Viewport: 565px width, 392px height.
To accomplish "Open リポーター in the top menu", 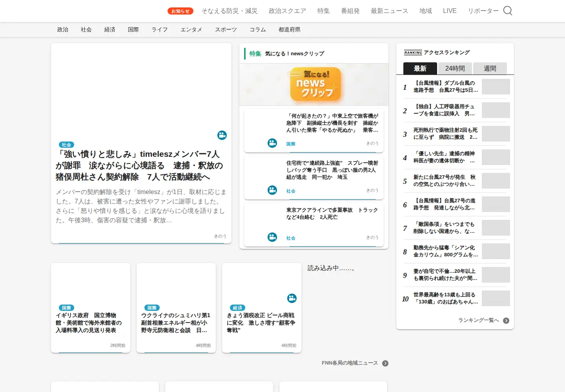I will 483,11.
